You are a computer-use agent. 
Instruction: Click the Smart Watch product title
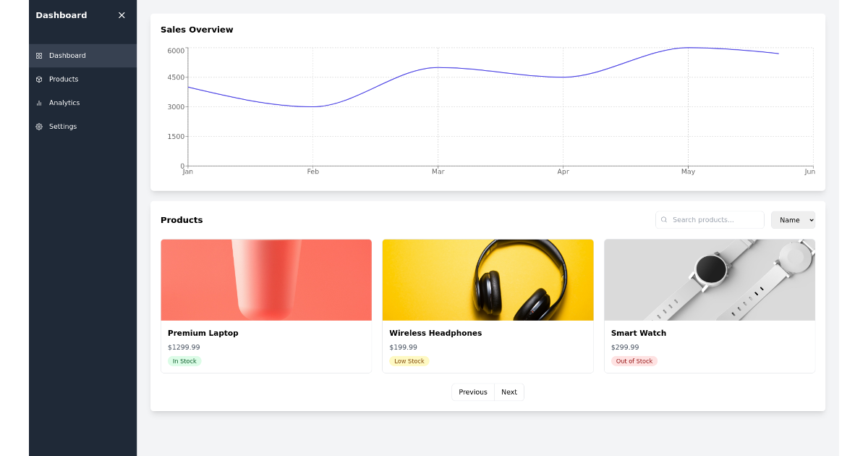click(x=639, y=333)
